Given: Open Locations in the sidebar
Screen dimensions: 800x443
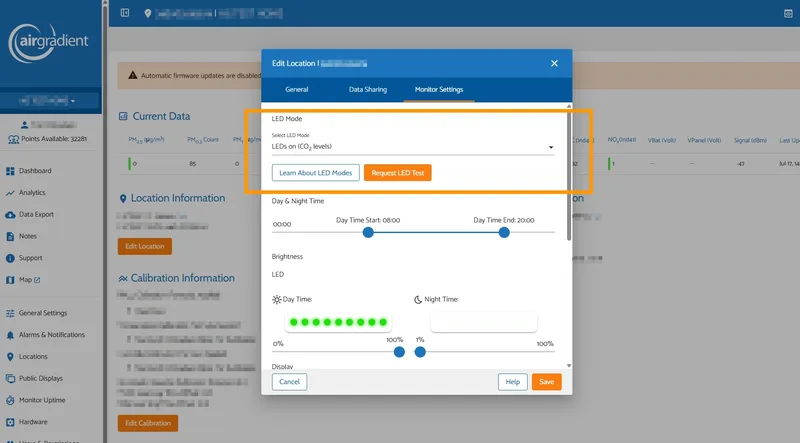Looking at the screenshot, I should 33,356.
